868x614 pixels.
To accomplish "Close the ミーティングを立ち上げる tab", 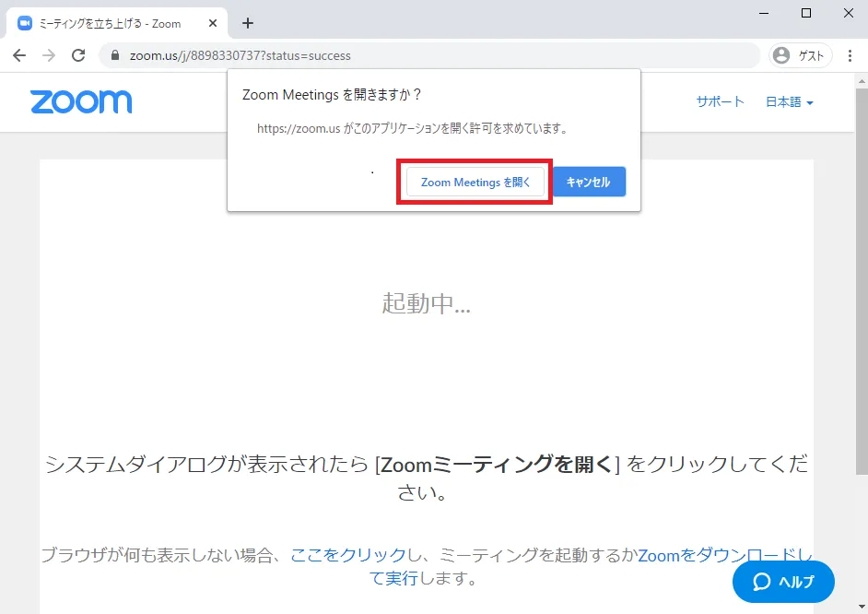I will [213, 23].
